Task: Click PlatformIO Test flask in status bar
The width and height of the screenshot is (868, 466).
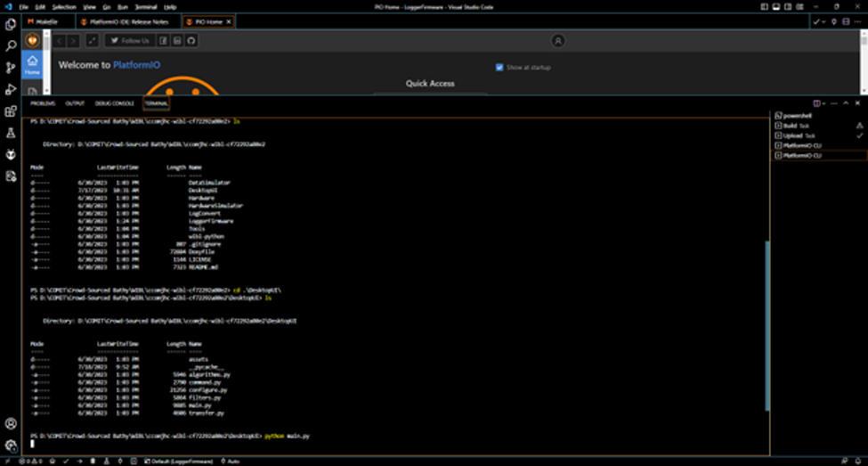Action: (x=106, y=461)
